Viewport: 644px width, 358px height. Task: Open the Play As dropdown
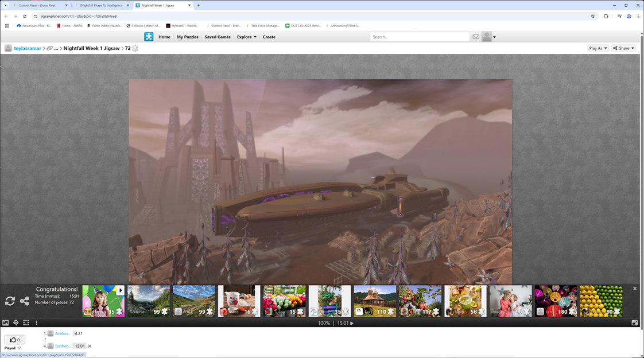(598, 48)
